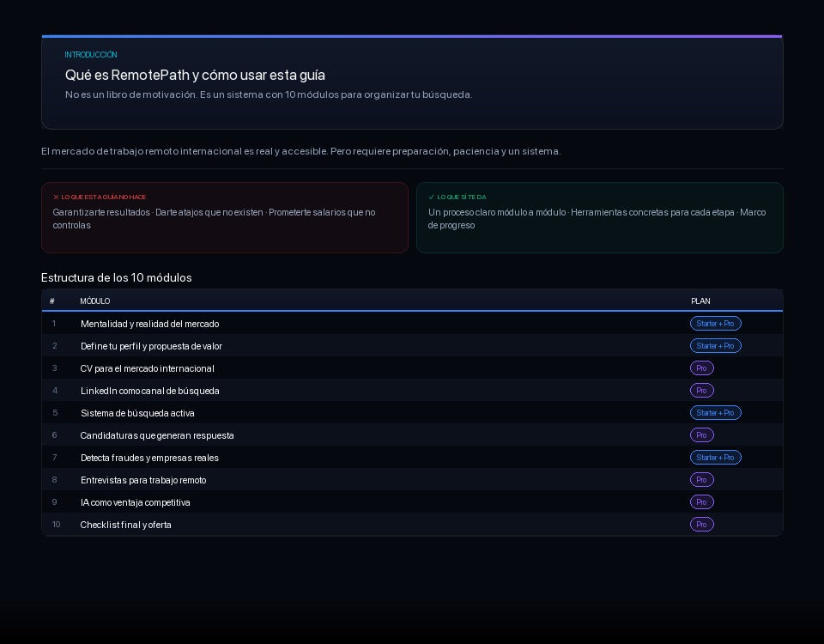Open the LinkedIn como canal de búsqueda row
Screen dimensions: 824x644
[x=412, y=391]
